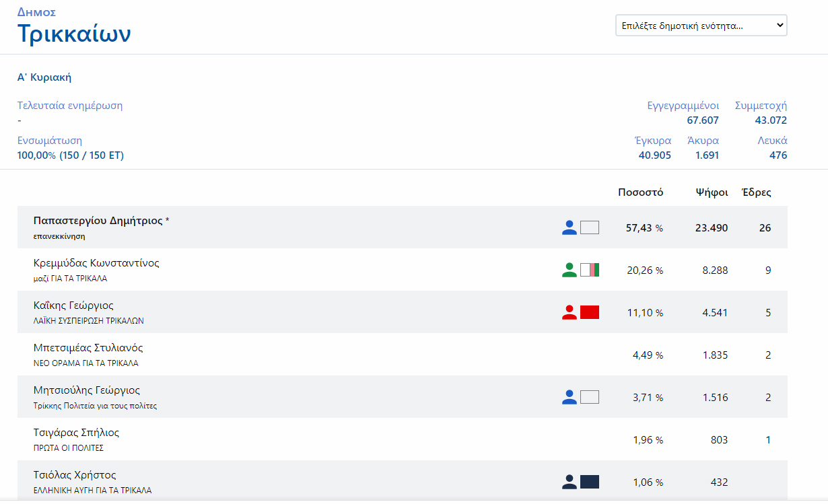Select candidate Μπετσιμέας Στυλιανός

[x=88, y=348]
